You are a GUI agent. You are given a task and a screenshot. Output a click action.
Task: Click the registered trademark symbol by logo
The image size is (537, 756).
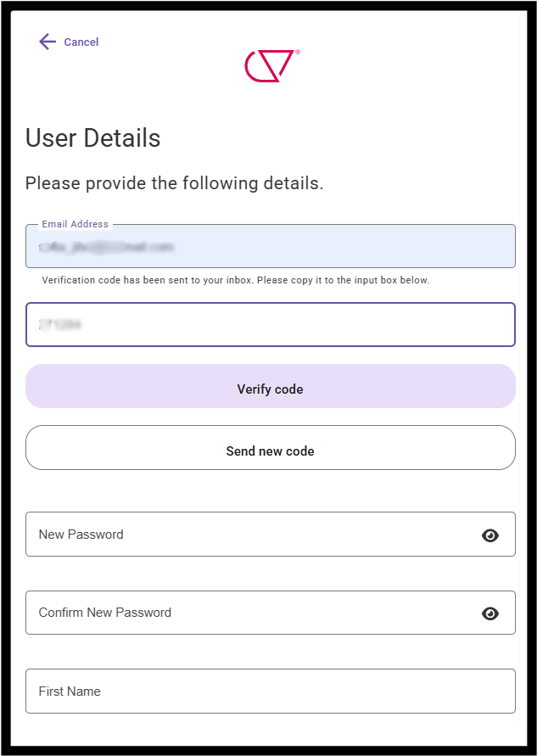coord(298,52)
